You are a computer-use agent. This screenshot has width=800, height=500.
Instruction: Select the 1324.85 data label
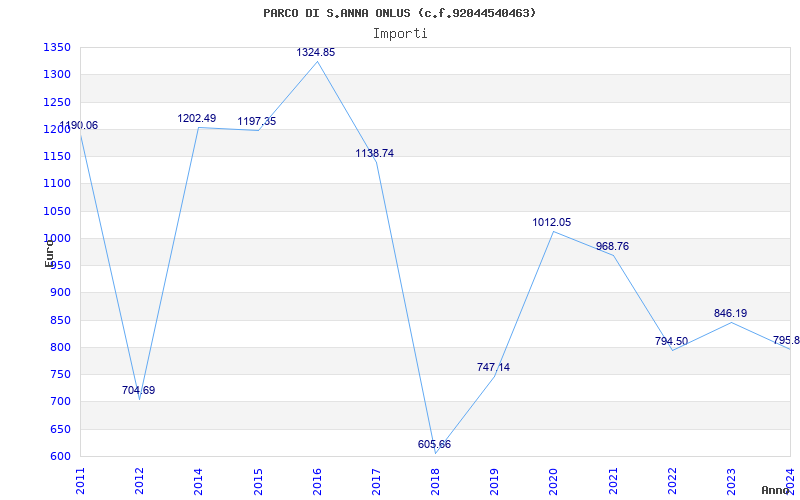click(316, 52)
